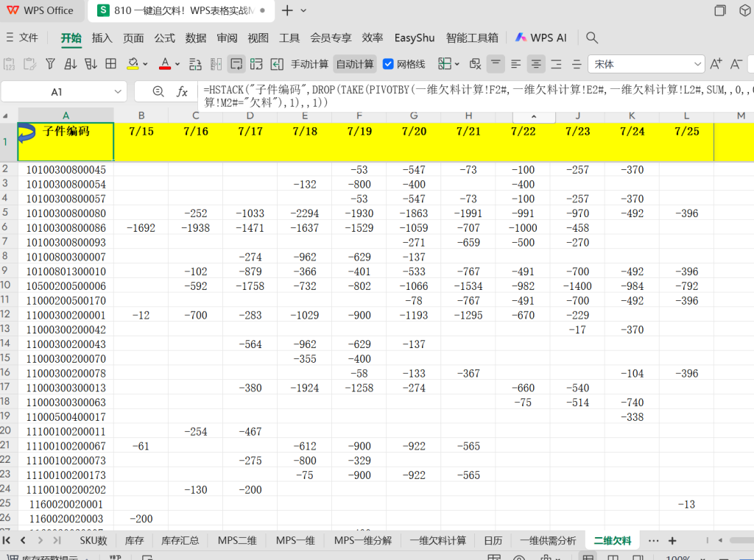Screen dimensions: 754x560
Task: Switch to automatic calculation 自动计算
Action: point(354,64)
